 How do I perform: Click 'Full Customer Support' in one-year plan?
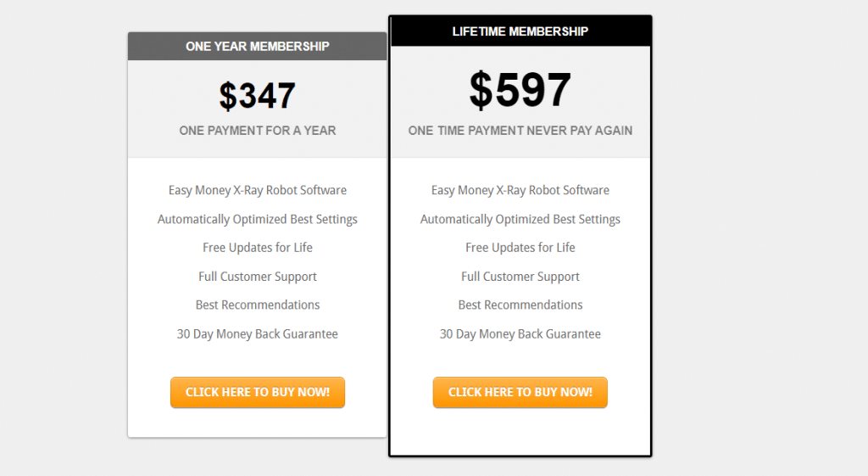pos(257,277)
